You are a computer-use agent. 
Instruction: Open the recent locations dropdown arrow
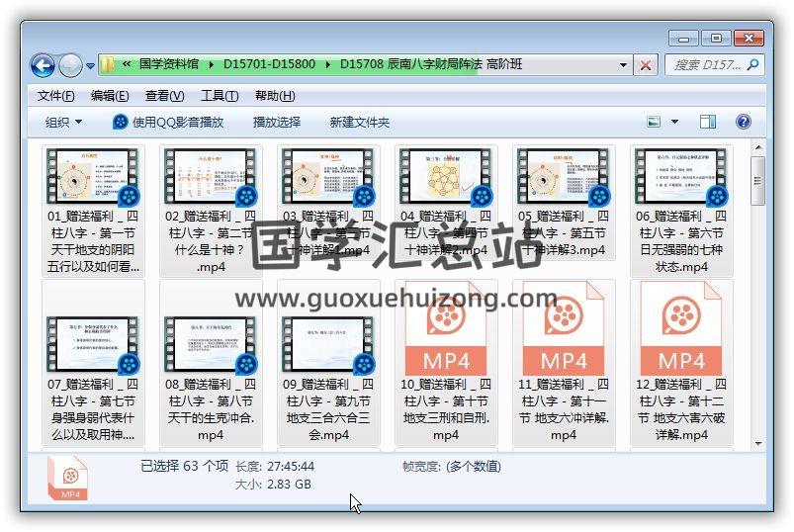coord(90,66)
